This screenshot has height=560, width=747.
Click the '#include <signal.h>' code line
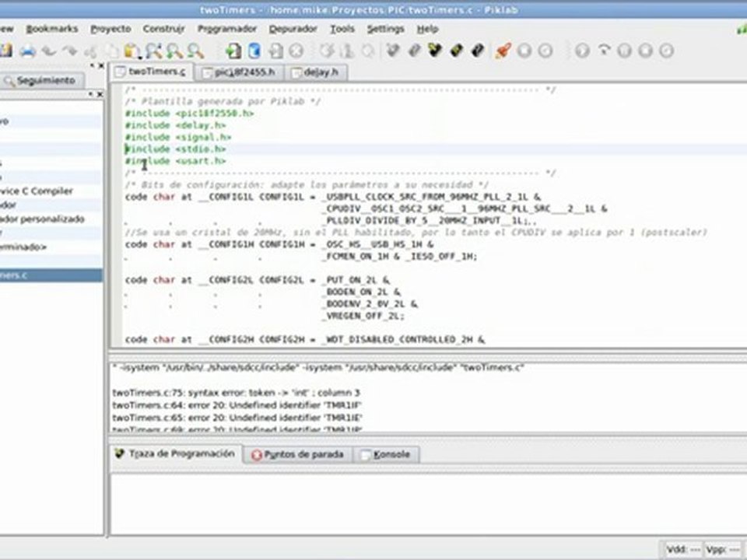tap(177, 137)
